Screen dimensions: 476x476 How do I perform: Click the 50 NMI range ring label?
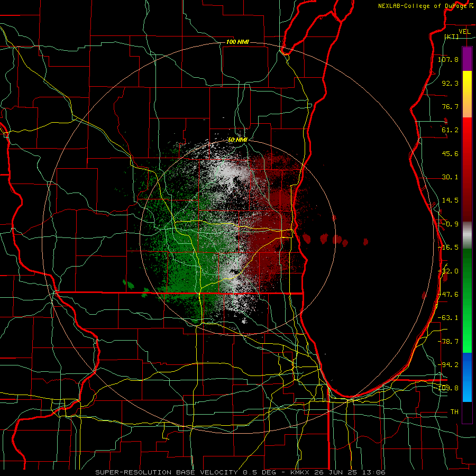pyautogui.click(x=237, y=140)
